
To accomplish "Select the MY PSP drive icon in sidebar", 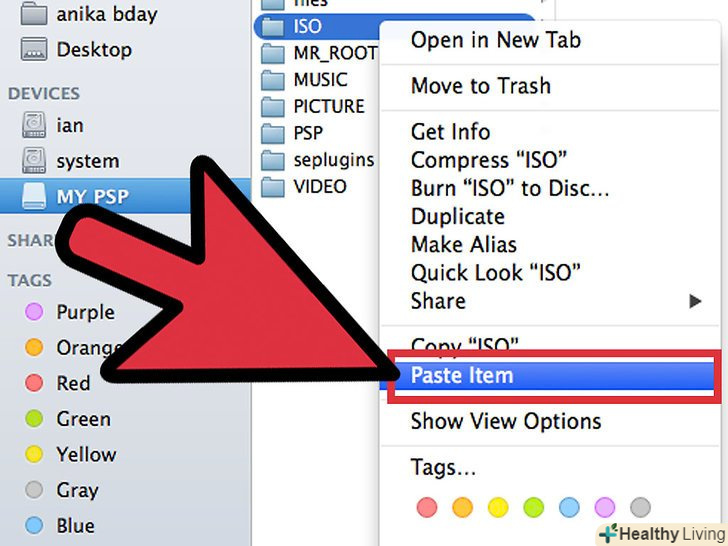I will point(34,196).
